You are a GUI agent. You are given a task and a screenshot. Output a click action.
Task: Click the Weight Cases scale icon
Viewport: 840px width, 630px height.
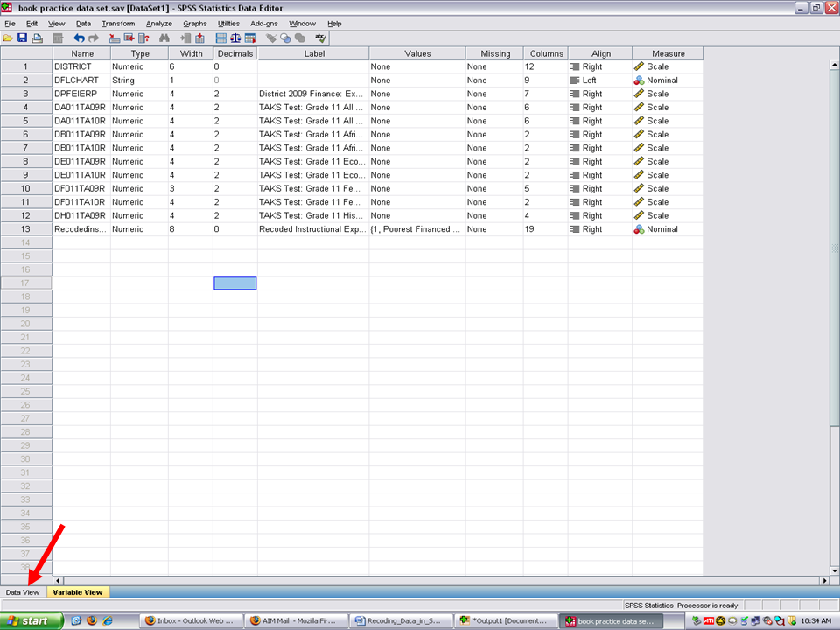[x=235, y=38]
